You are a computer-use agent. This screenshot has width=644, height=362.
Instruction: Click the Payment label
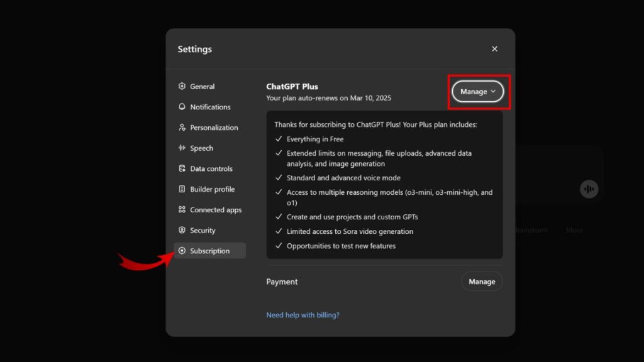[x=282, y=282]
